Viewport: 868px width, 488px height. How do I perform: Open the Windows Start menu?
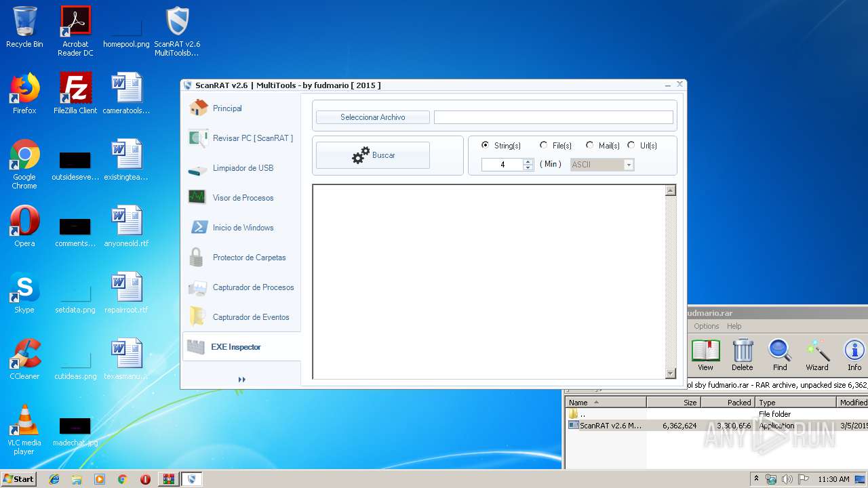click(x=18, y=479)
